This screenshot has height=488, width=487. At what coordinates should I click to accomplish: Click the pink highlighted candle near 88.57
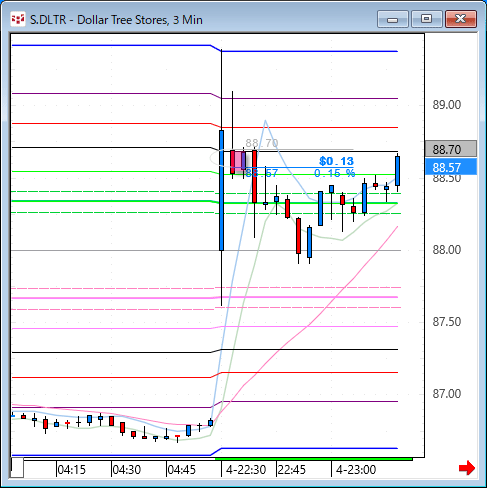pos(238,162)
